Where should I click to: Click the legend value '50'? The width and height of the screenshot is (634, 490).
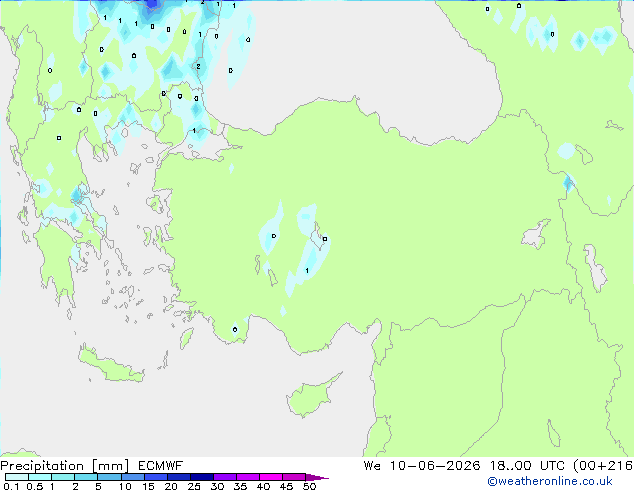309,486
